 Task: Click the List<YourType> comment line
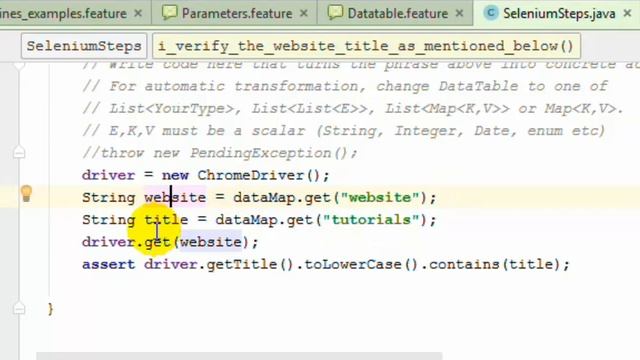coord(353,109)
